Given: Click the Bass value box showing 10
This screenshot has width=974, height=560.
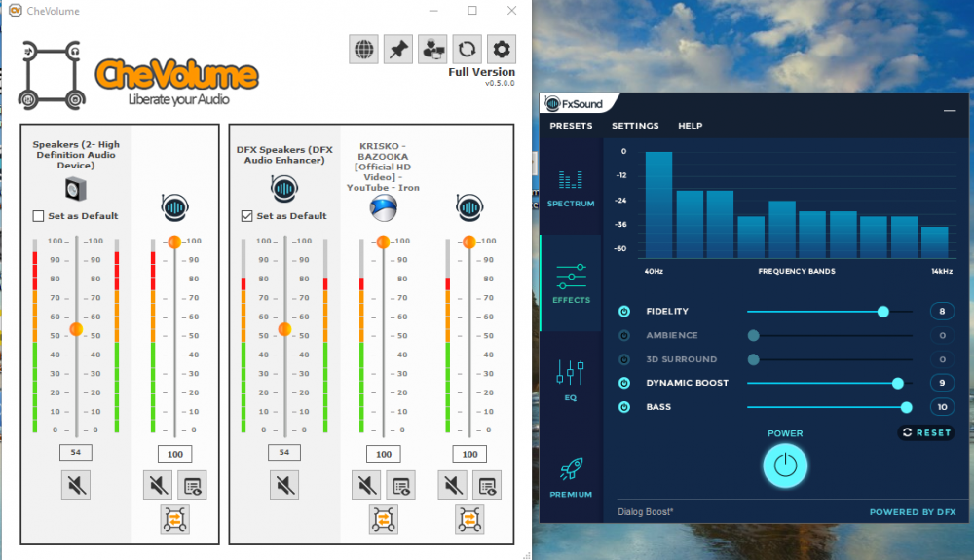Looking at the screenshot, I should 942,407.
